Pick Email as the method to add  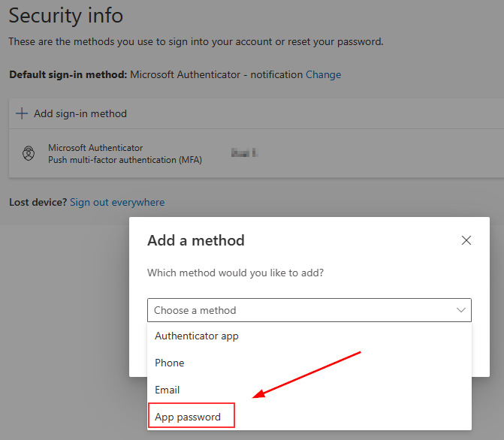click(x=167, y=390)
